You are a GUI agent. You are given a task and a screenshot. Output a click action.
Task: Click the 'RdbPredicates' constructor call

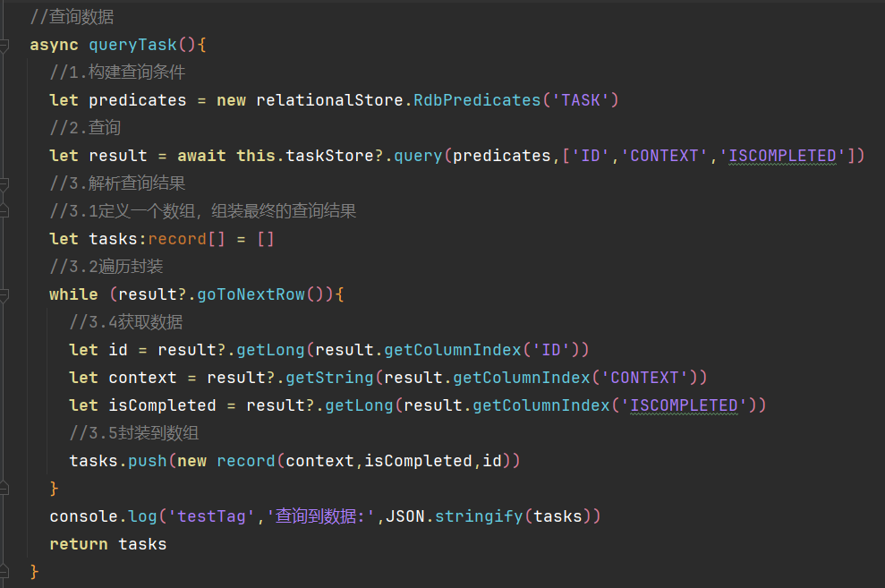[x=477, y=100]
